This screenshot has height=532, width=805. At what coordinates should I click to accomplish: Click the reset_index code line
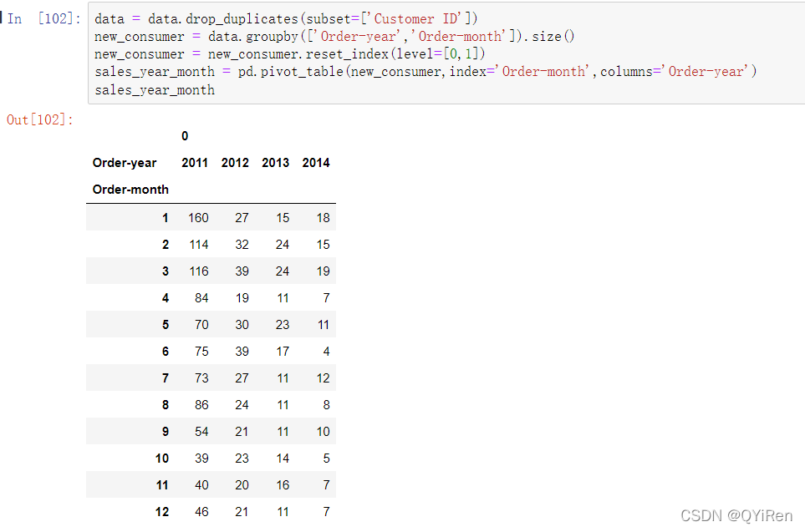[x=289, y=53]
